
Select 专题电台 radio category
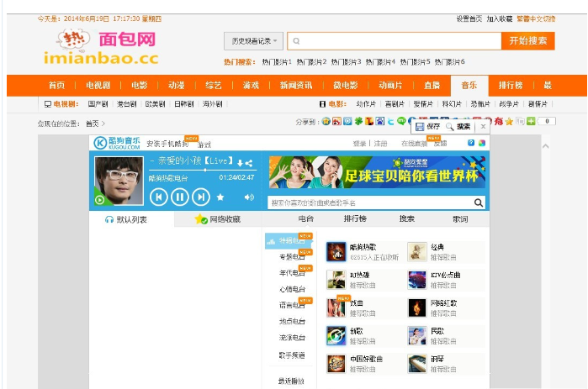292,257
